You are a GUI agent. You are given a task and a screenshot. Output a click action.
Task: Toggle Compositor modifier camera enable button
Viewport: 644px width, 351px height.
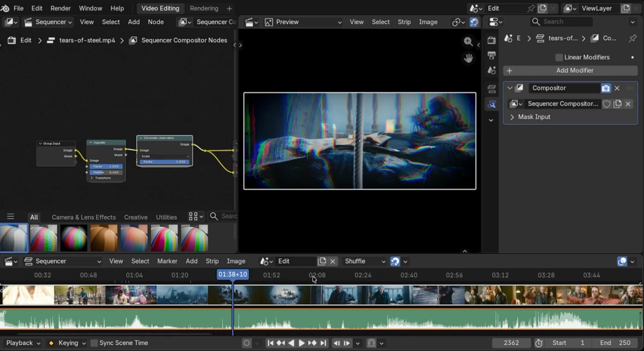pyautogui.click(x=606, y=88)
